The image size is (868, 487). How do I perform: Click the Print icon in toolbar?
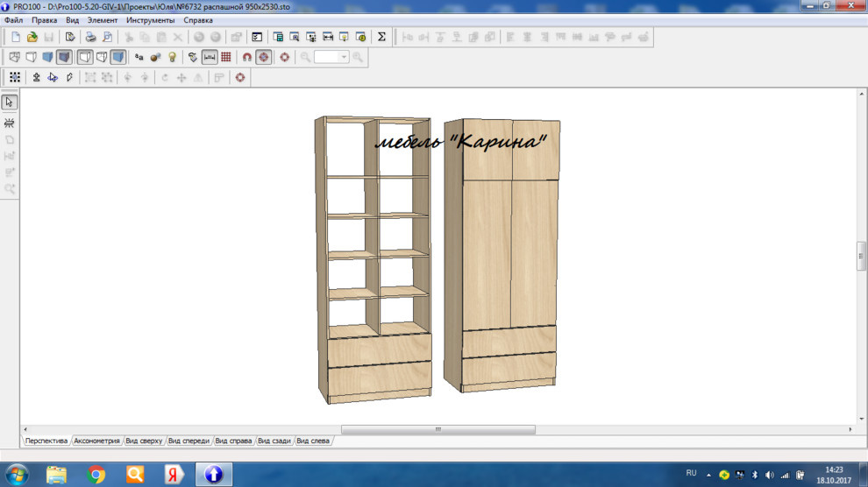89,37
